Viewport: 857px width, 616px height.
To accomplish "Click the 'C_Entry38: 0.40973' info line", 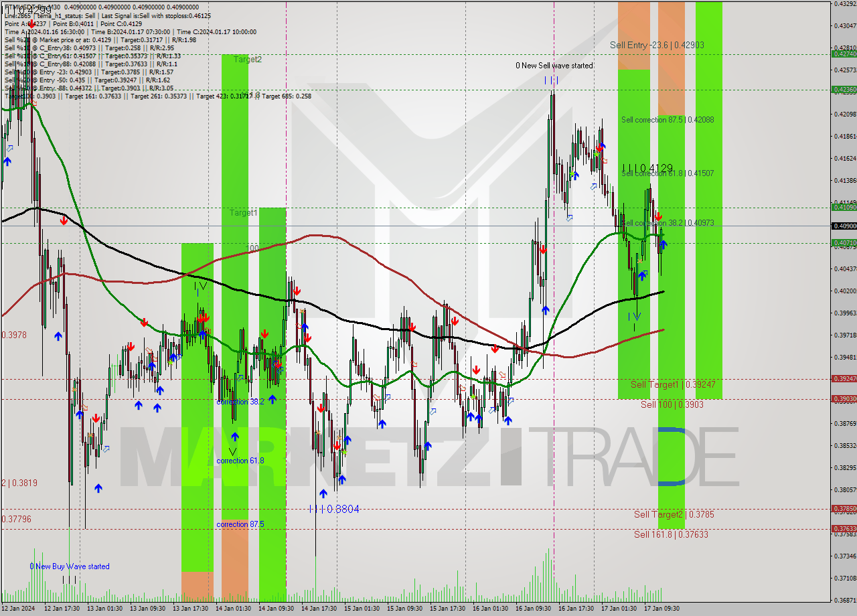I will tap(88, 48).
